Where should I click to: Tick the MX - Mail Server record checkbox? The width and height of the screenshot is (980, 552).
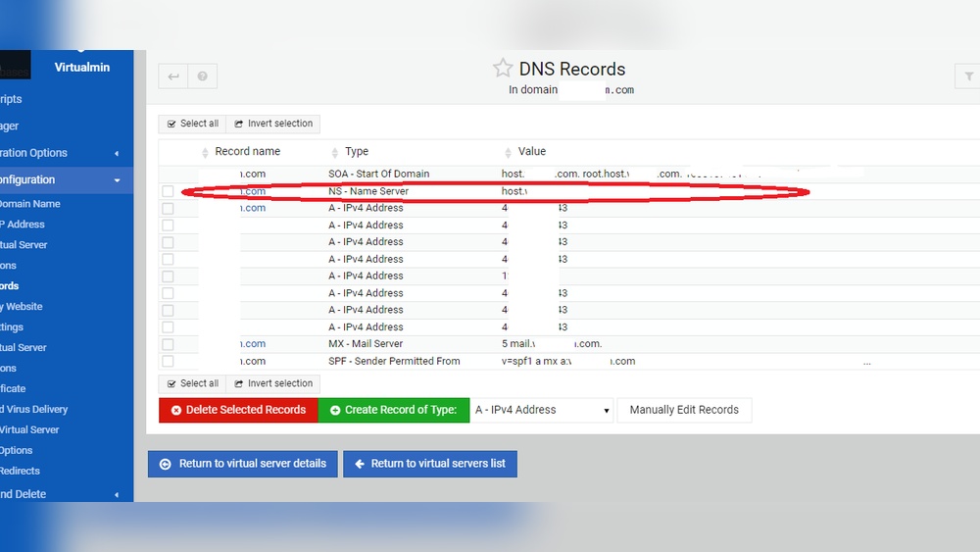pos(168,344)
